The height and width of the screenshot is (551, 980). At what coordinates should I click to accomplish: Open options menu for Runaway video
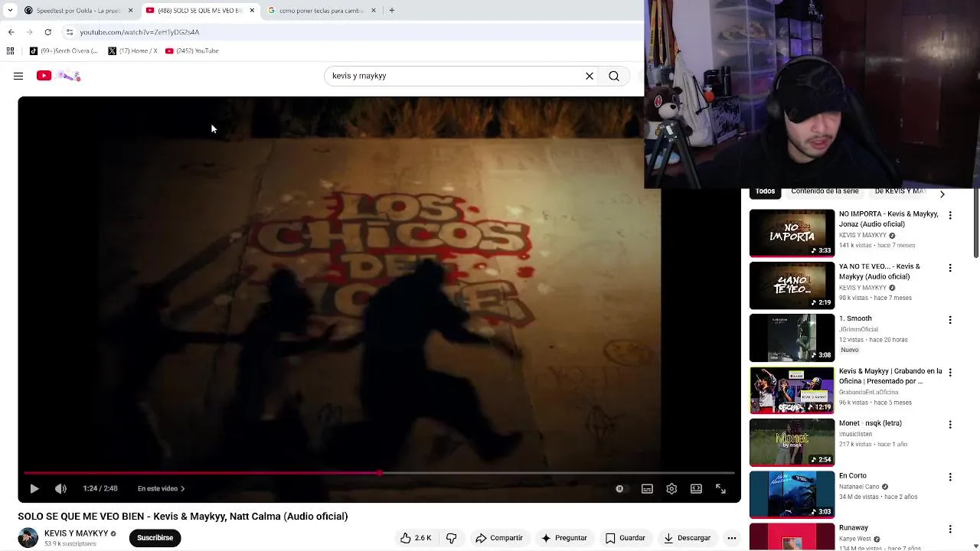(950, 529)
